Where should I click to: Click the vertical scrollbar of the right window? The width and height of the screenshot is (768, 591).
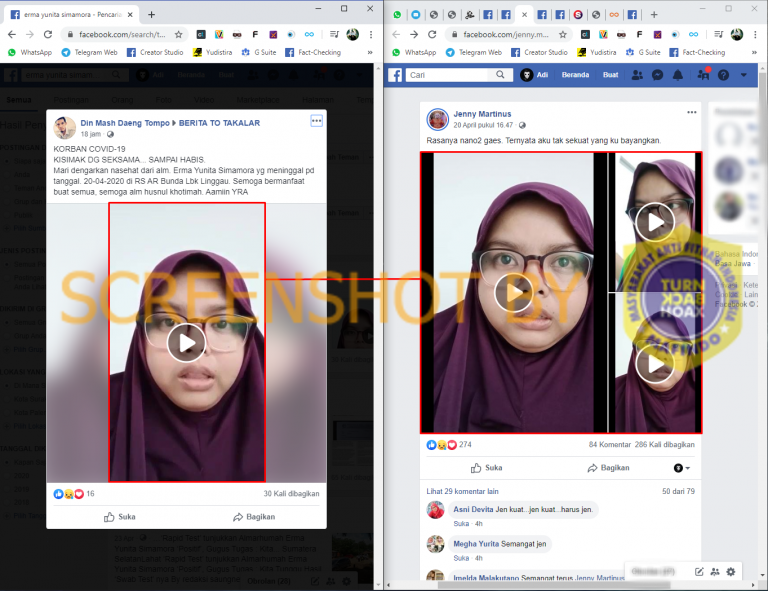point(762,323)
